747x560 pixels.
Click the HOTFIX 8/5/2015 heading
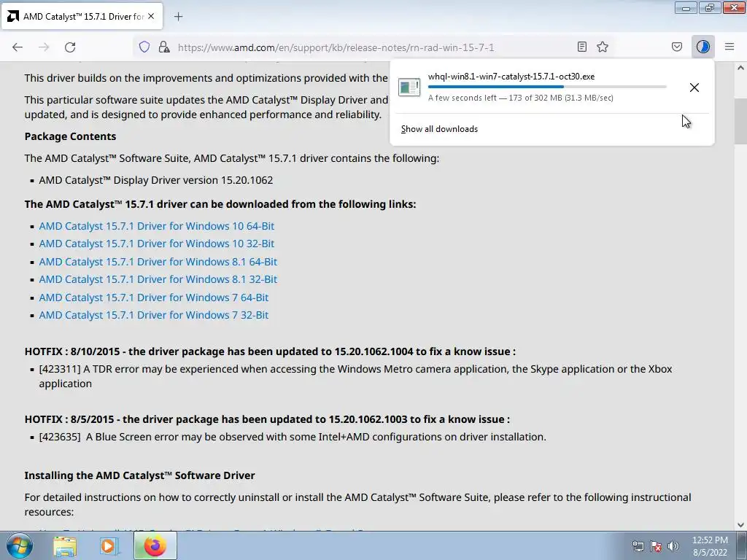[x=267, y=419]
